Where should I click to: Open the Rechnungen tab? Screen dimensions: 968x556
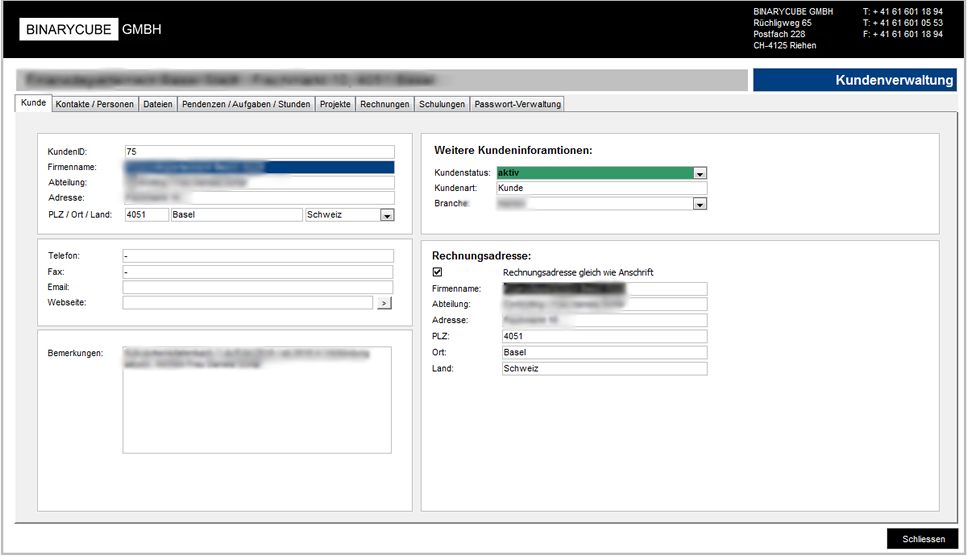[x=385, y=104]
